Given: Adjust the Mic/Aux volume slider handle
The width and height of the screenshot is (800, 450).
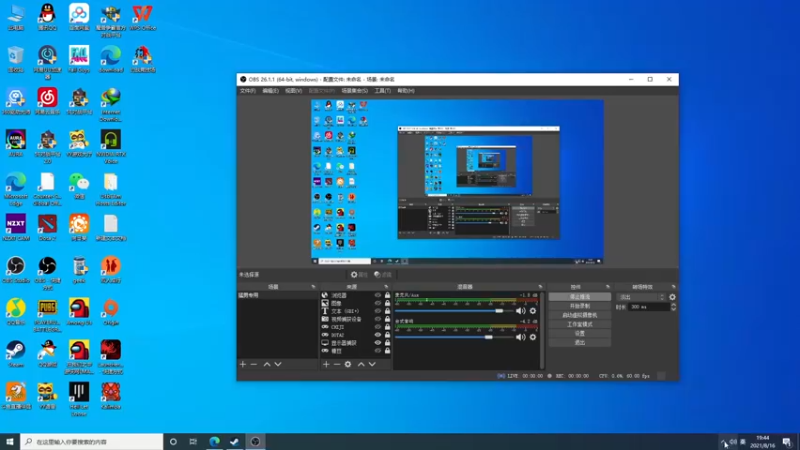Looking at the screenshot, I should 499,311.
